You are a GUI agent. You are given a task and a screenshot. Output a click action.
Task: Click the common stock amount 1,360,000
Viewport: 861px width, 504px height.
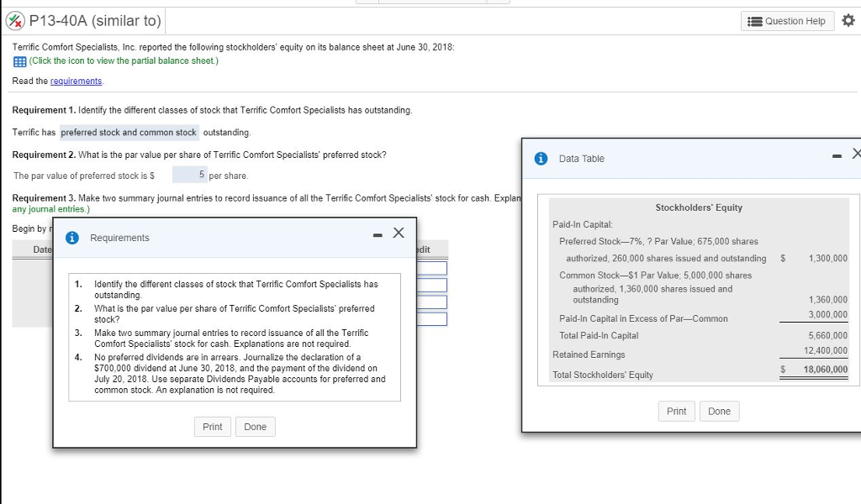tap(828, 299)
